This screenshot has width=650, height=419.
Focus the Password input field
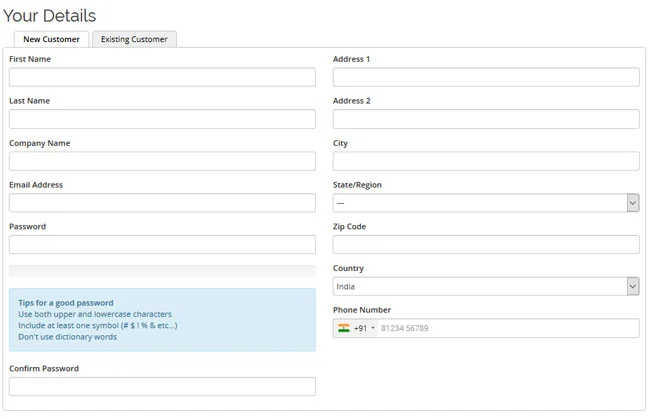pyautogui.click(x=162, y=245)
